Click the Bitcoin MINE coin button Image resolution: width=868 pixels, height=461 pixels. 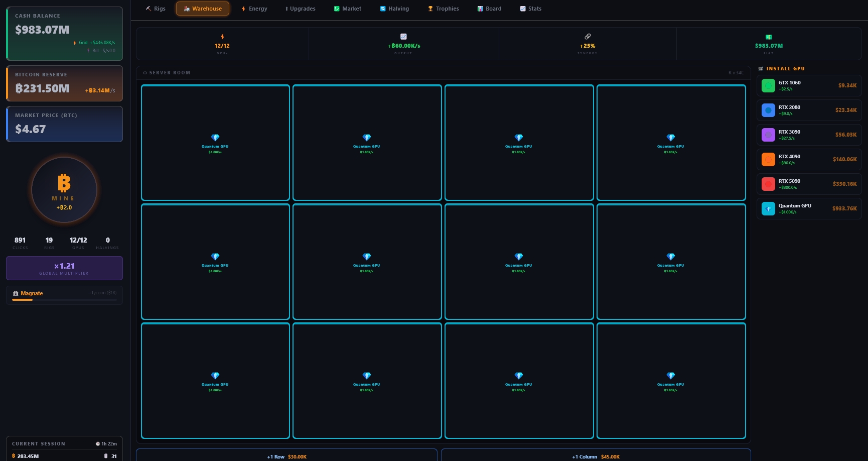tap(64, 190)
